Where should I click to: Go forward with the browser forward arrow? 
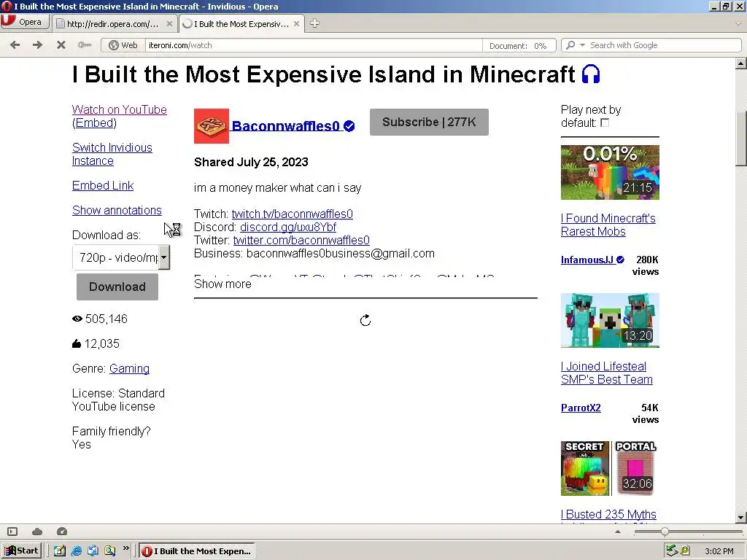tap(37, 44)
